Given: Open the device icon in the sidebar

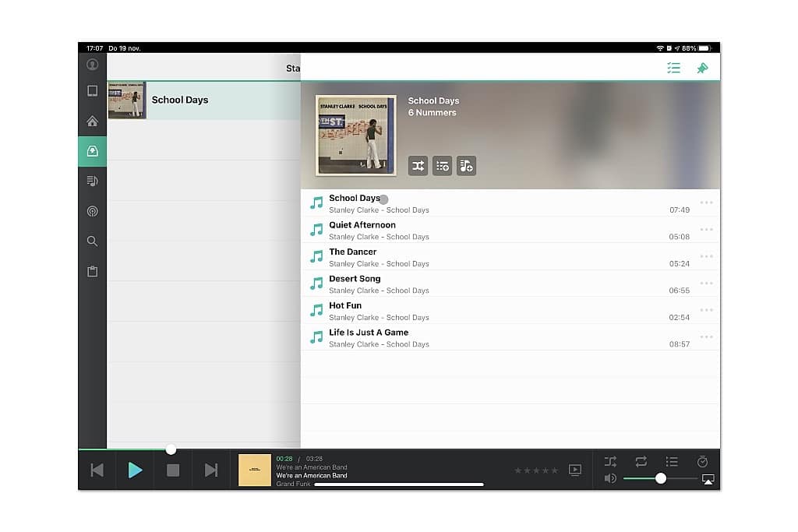Looking at the screenshot, I should pyautogui.click(x=92, y=91).
